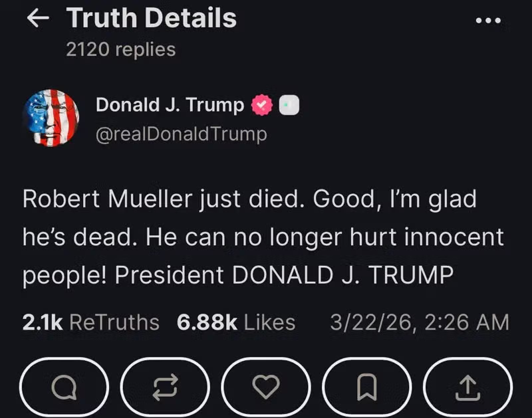
Task: Open Donald J. Trump display name
Action: coord(170,105)
